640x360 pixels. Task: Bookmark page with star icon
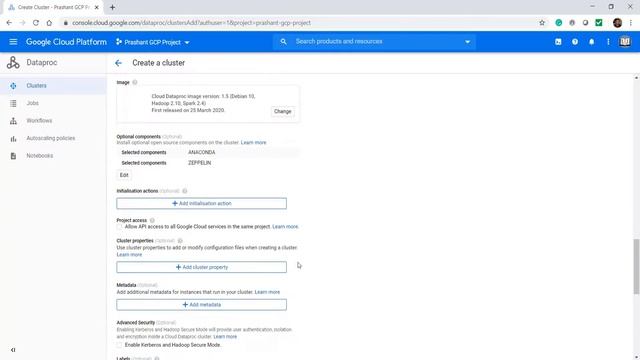(542, 23)
